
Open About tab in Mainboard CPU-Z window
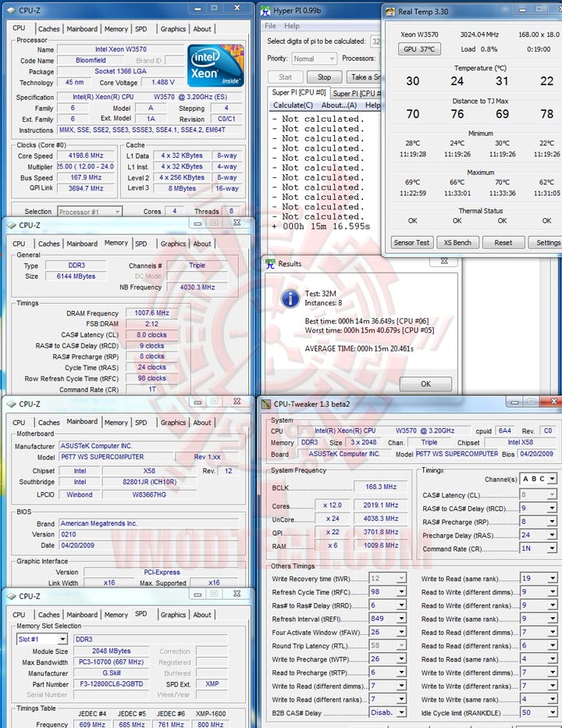pyautogui.click(x=202, y=423)
